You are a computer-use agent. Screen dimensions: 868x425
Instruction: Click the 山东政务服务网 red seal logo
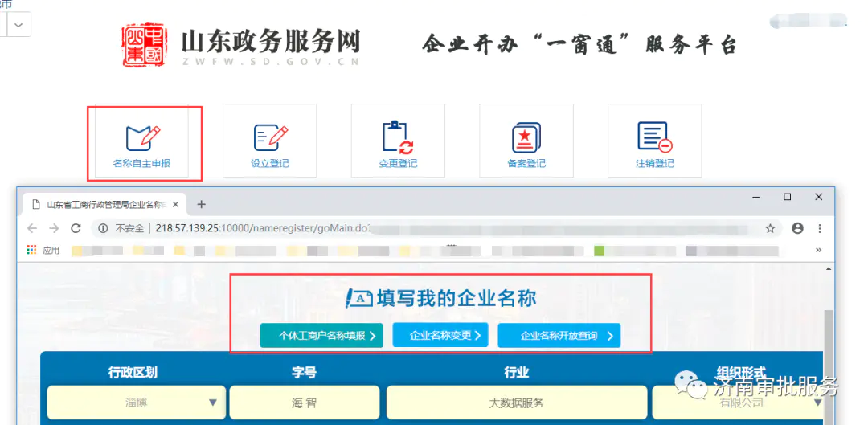(144, 45)
